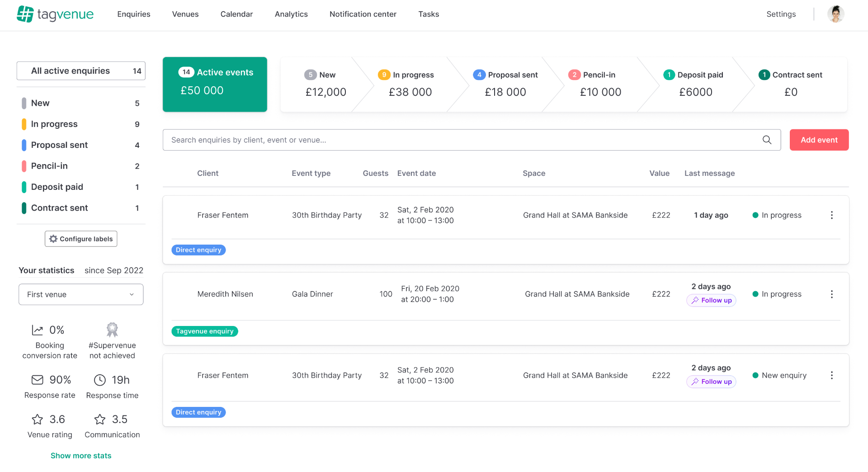868x472 pixels.
Task: Click the search enquiries input field
Action: (461, 140)
